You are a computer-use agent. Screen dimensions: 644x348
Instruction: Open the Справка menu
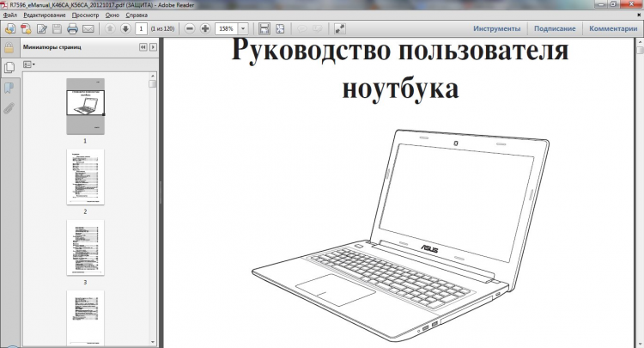137,15
